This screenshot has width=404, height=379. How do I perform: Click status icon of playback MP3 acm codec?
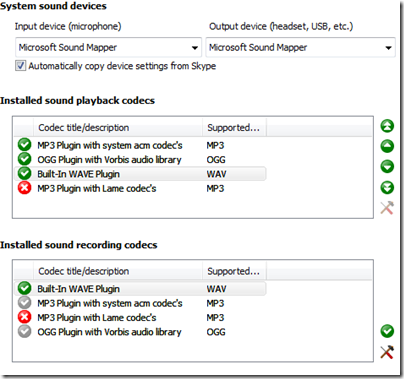pos(24,145)
